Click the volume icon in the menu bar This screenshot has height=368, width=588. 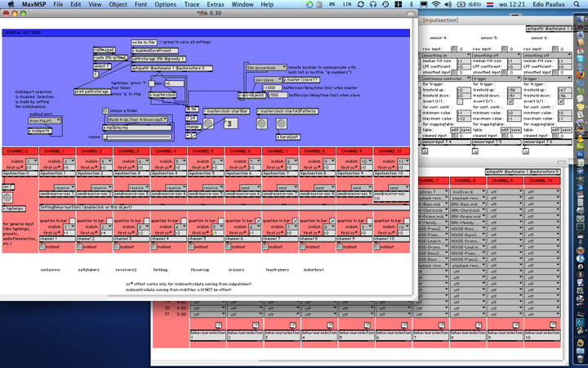[x=448, y=5]
